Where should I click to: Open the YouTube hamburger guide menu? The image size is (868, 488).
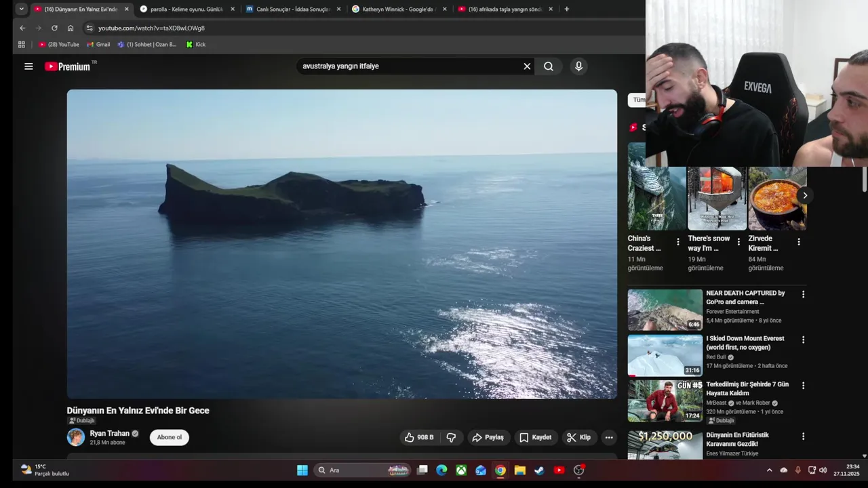pos(28,66)
